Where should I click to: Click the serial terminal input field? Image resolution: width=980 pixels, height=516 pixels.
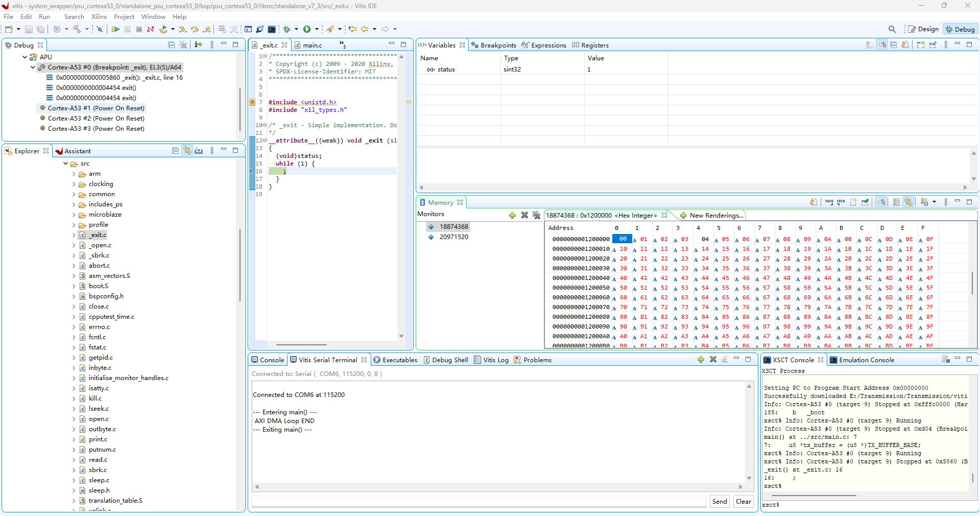pyautogui.click(x=479, y=501)
